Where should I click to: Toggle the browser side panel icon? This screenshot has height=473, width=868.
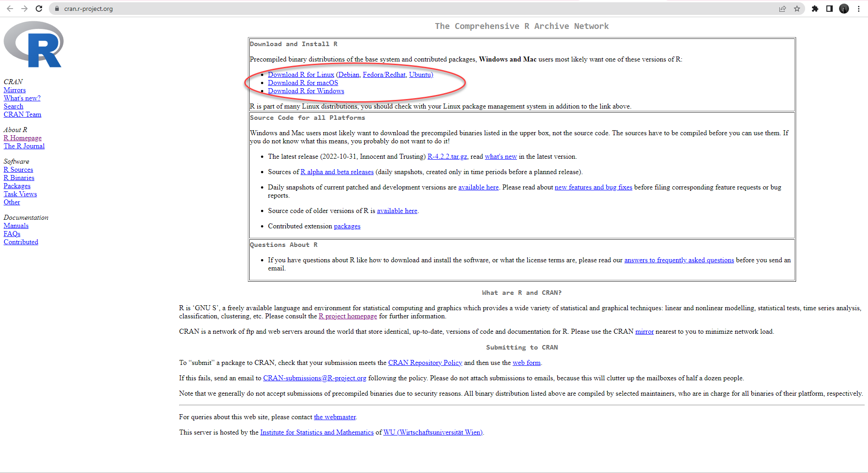(829, 9)
